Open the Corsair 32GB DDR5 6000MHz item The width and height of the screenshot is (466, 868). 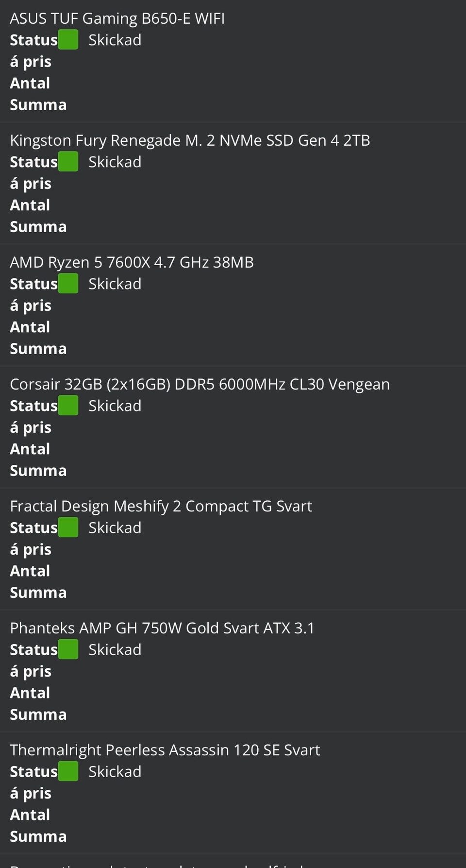200,384
